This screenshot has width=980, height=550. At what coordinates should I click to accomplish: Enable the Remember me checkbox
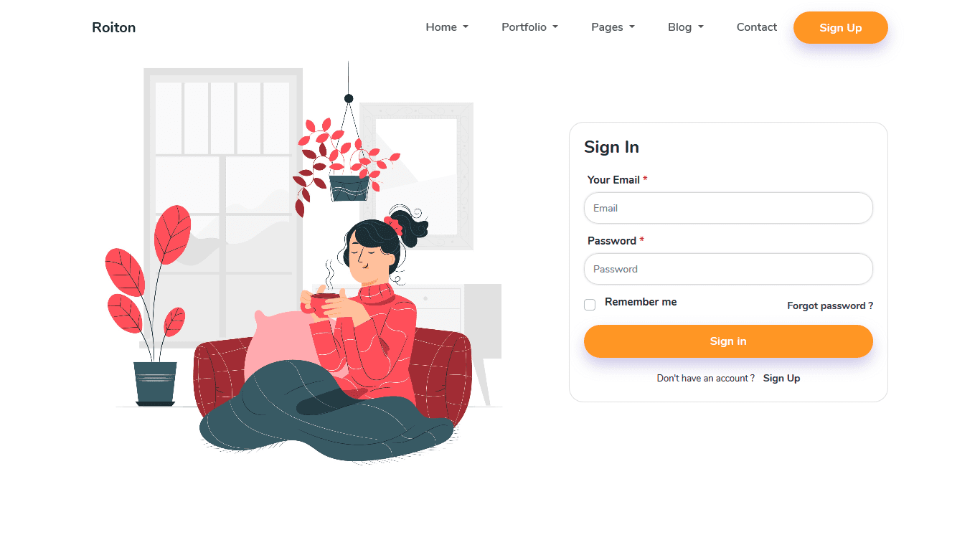click(x=590, y=305)
